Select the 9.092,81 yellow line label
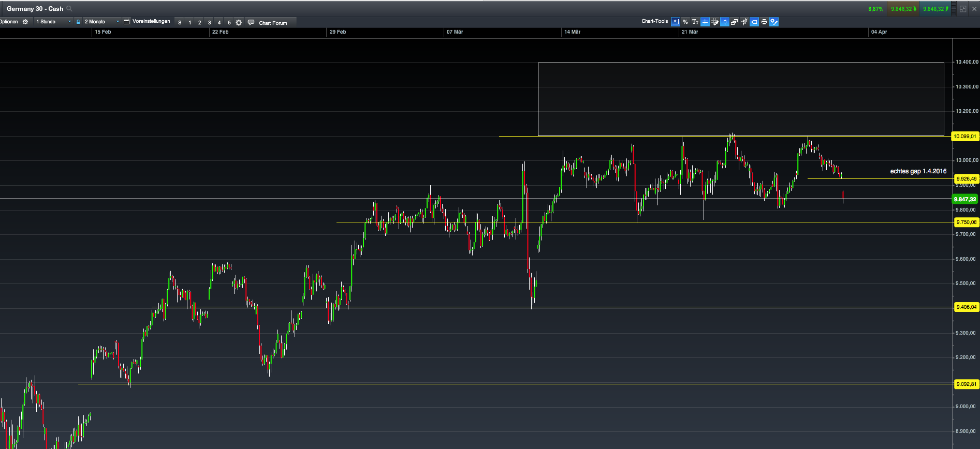980x449 pixels. pyautogui.click(x=966, y=384)
